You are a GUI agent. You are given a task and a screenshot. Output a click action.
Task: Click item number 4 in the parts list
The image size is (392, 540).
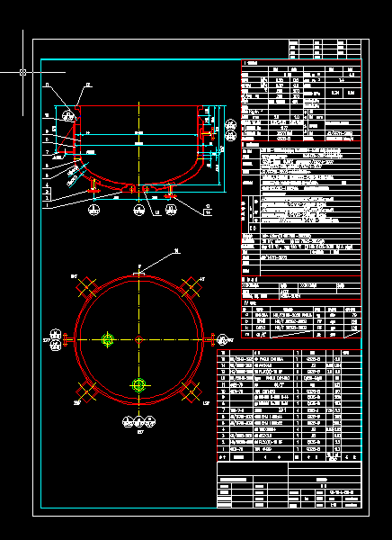pos(223,430)
